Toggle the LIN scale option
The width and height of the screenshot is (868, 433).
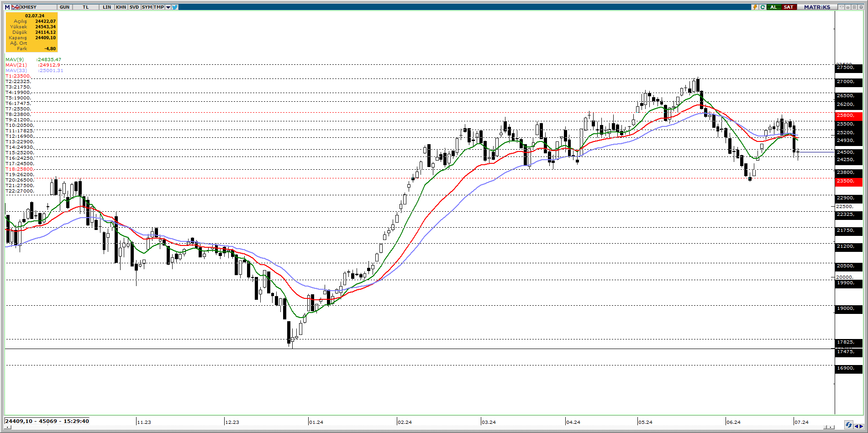107,7
